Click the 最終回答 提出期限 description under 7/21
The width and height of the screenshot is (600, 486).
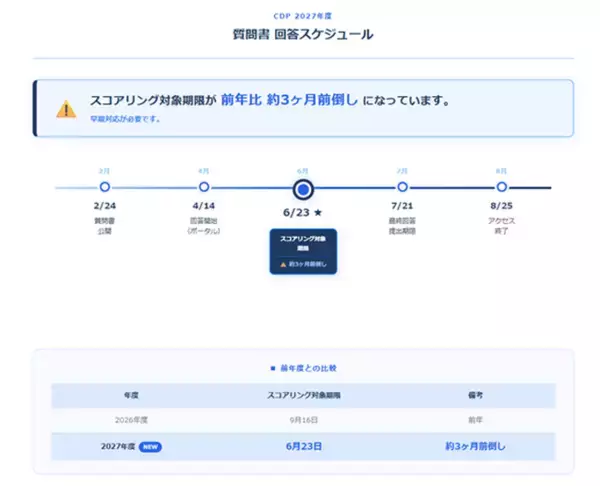402,226
